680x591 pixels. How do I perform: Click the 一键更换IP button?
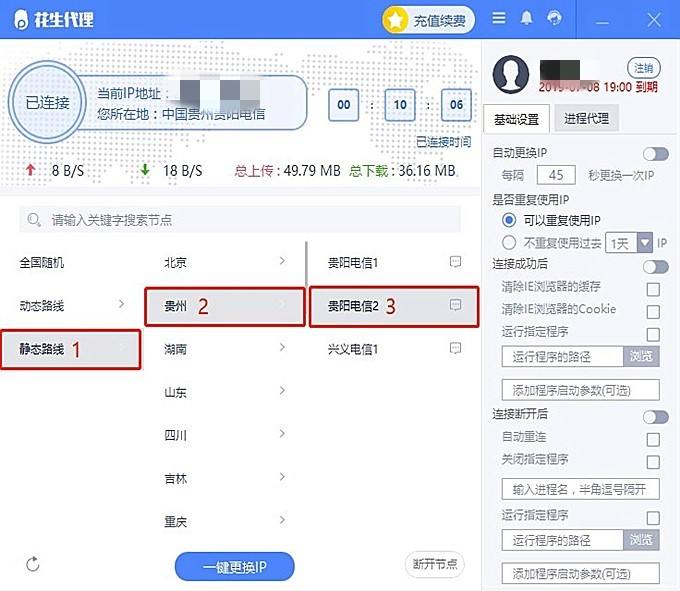(x=235, y=566)
